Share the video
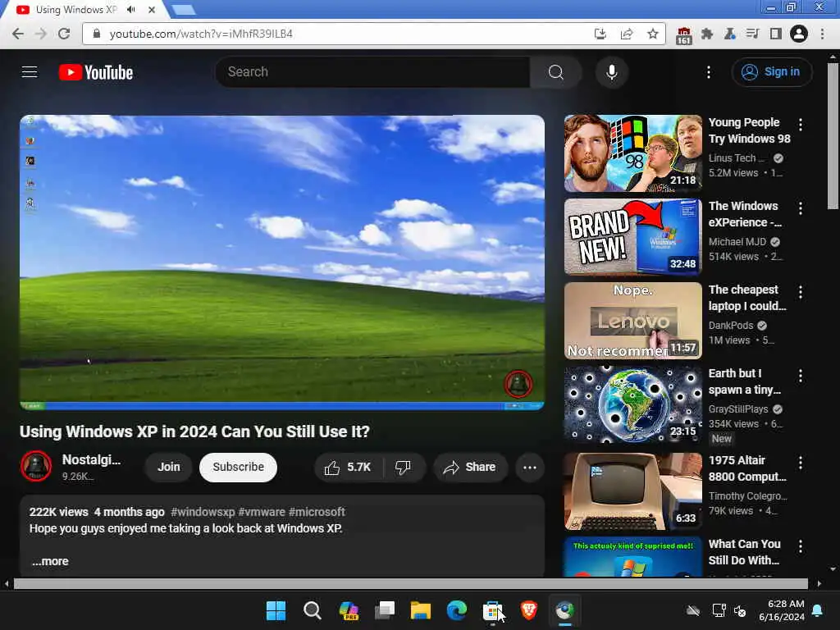The height and width of the screenshot is (630, 840). [x=470, y=467]
